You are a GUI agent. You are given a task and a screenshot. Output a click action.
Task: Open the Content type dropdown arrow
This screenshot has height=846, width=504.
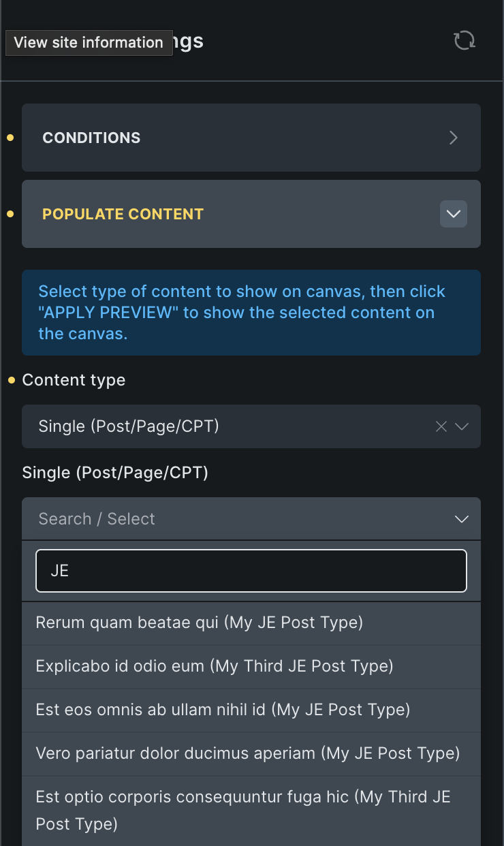[462, 426]
